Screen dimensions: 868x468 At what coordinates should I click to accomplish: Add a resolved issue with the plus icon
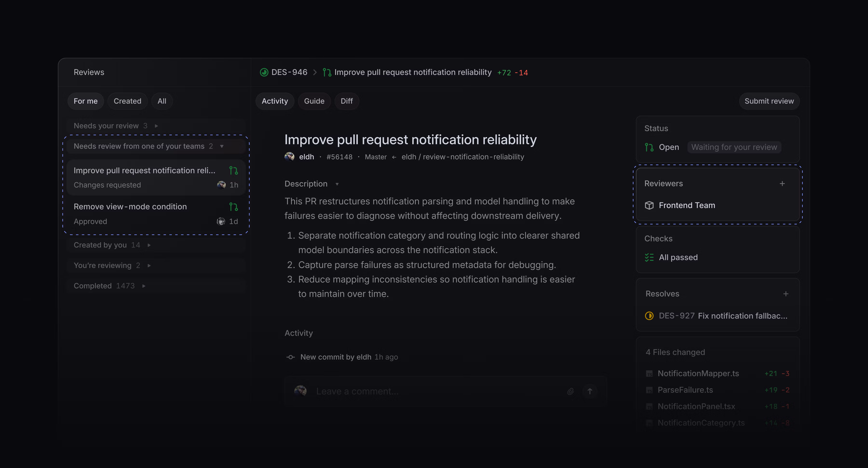[786, 294]
